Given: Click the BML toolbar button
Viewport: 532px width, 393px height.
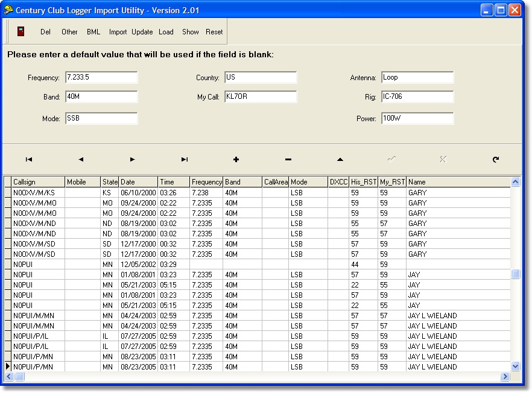Looking at the screenshot, I should pyautogui.click(x=93, y=32).
